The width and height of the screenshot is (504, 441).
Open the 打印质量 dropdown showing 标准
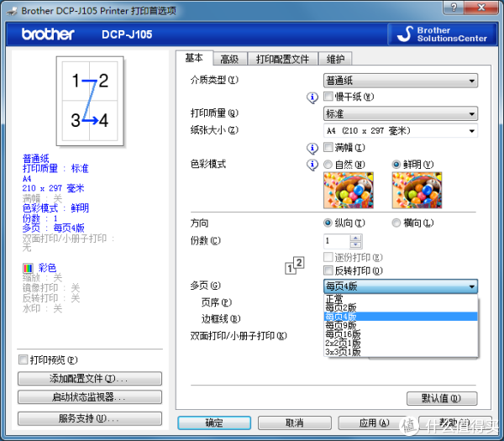tap(401, 113)
